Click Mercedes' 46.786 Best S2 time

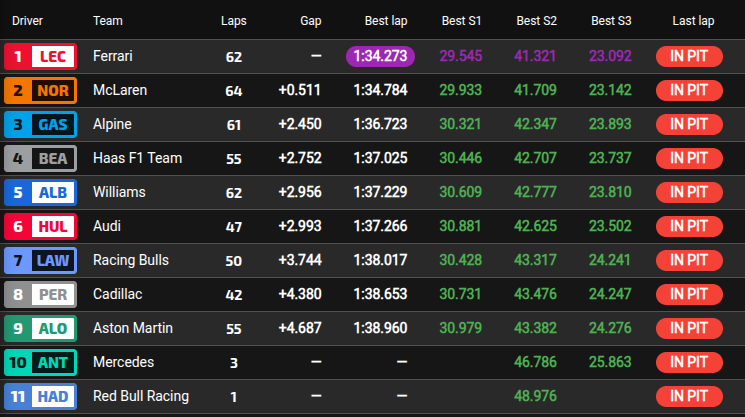coord(535,362)
